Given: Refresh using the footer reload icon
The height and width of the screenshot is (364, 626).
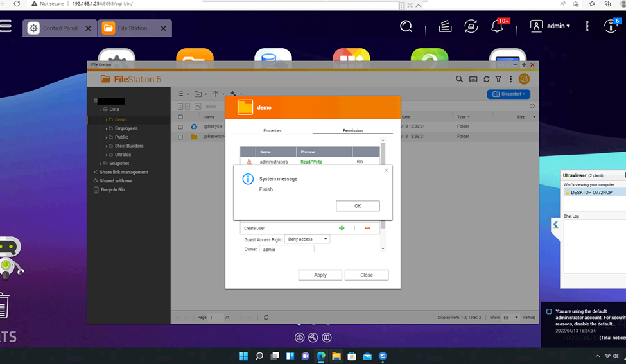Looking at the screenshot, I should tap(266, 318).
